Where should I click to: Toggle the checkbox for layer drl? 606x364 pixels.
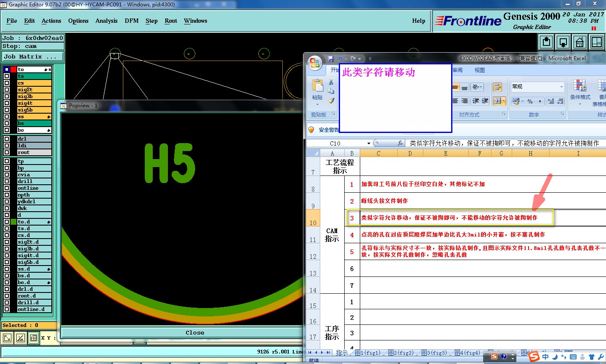point(7,139)
